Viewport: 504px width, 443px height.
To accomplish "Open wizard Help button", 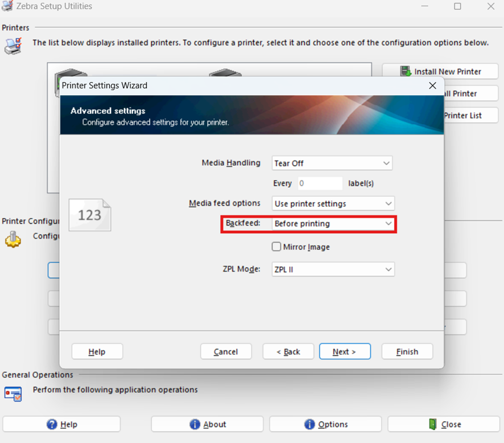I will (x=97, y=351).
